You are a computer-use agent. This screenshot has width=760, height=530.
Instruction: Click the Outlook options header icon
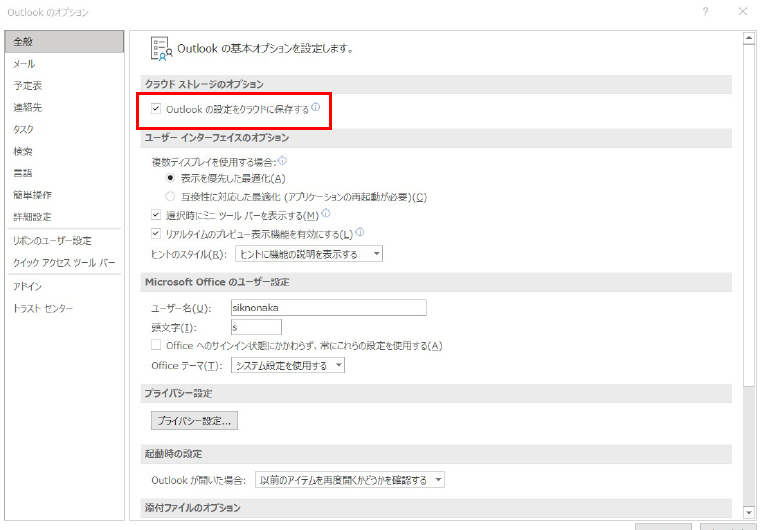pos(161,49)
